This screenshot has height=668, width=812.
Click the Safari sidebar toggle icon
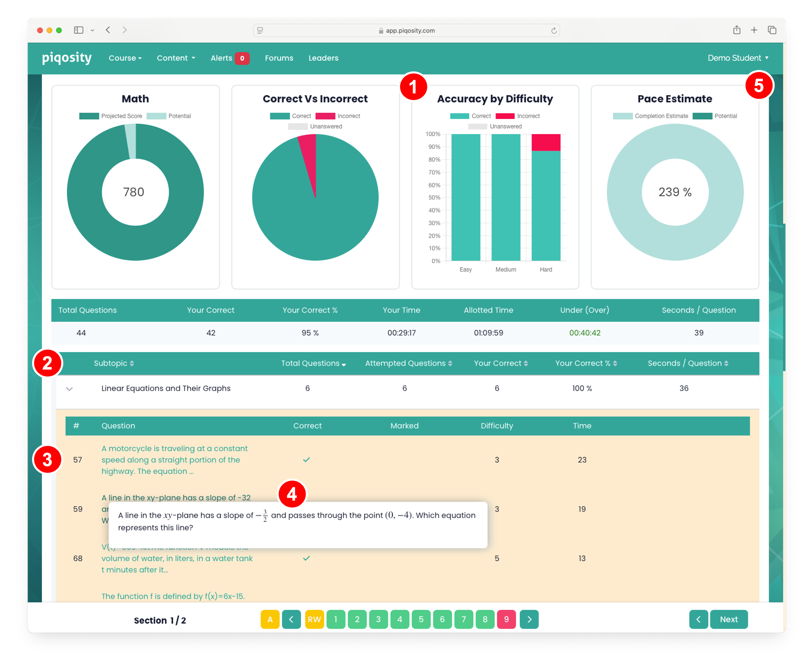pyautogui.click(x=78, y=30)
